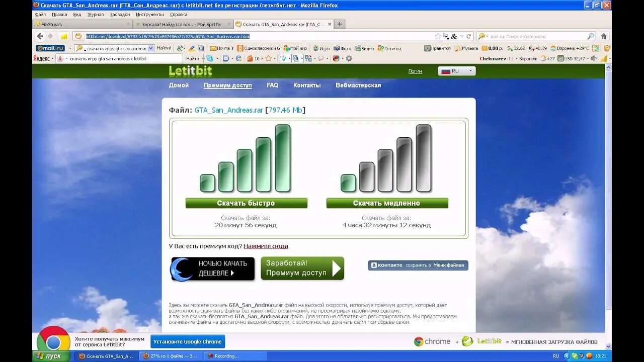Open Контакты navigation link
This screenshot has width=644, height=362.
click(x=307, y=85)
